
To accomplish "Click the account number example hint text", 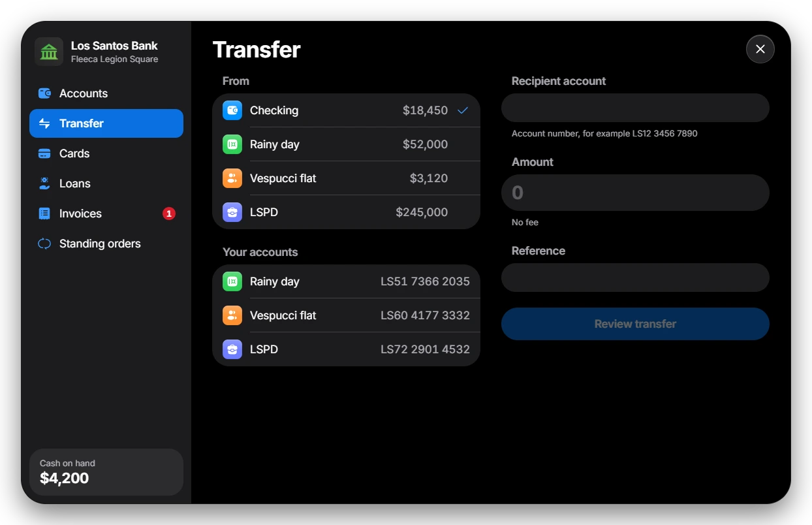I will point(604,133).
